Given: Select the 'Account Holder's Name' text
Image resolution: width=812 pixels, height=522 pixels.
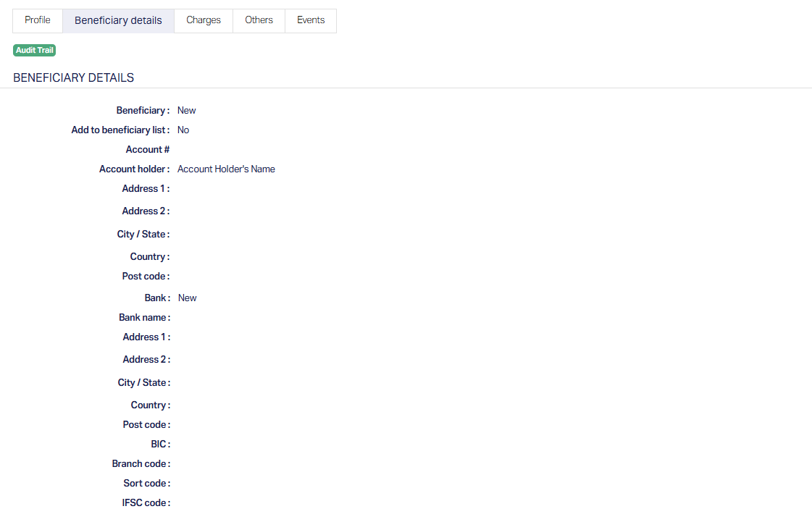Looking at the screenshot, I should pyautogui.click(x=226, y=169).
